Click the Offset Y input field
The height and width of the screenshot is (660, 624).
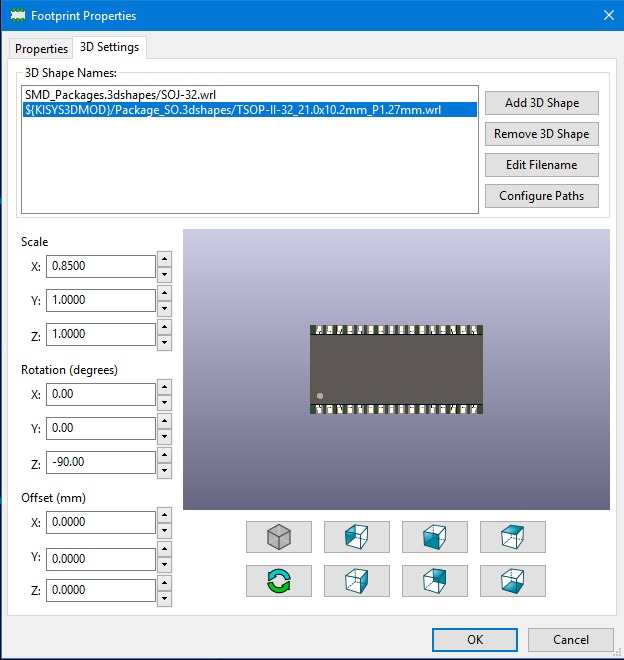[101, 559]
